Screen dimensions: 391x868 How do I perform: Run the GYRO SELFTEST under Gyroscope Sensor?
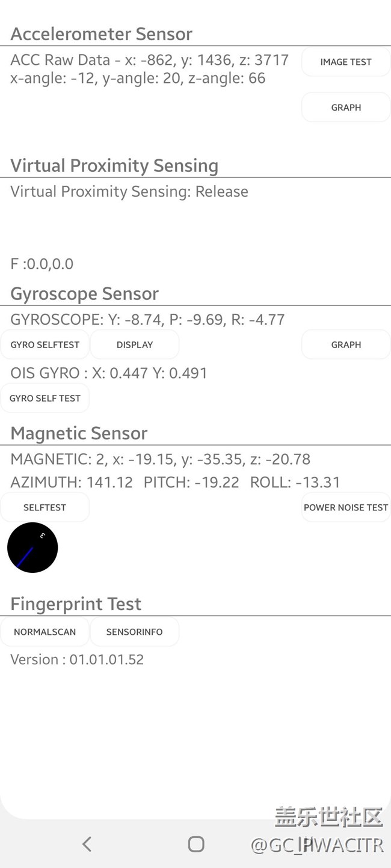(x=45, y=344)
